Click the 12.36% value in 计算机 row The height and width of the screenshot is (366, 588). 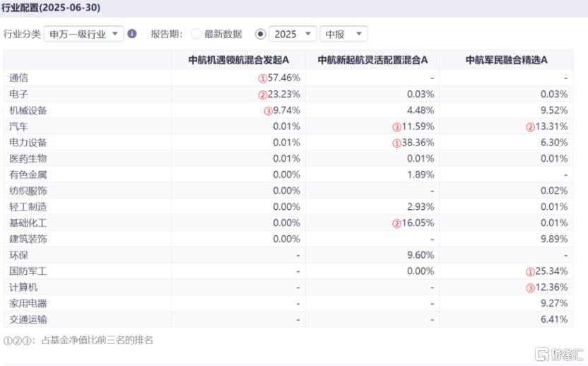[551, 288]
